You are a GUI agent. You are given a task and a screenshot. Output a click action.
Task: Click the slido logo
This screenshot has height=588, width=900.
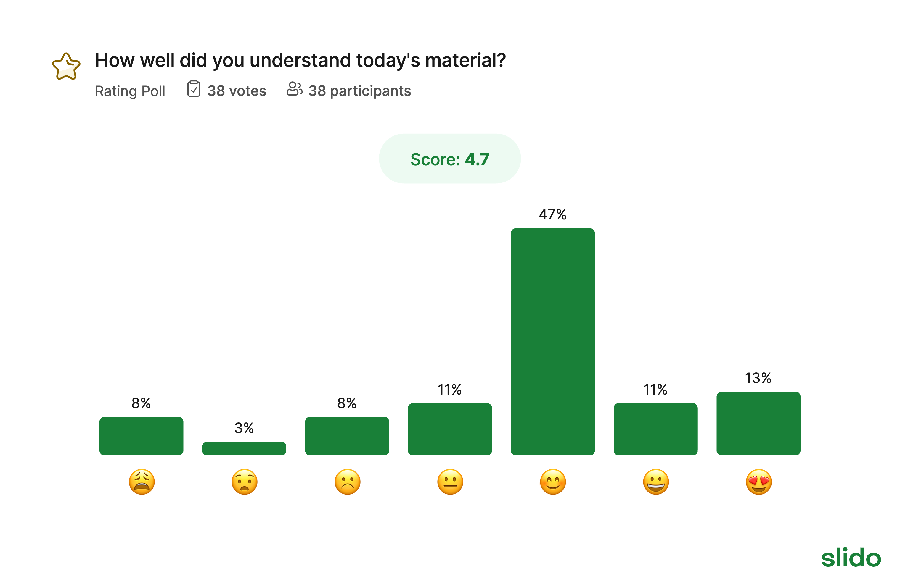(851, 558)
